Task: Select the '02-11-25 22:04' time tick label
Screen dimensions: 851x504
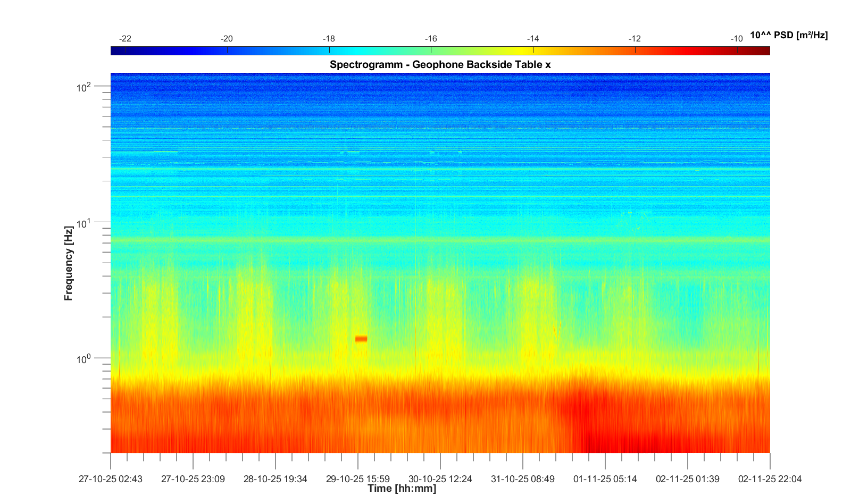Action: click(x=770, y=479)
